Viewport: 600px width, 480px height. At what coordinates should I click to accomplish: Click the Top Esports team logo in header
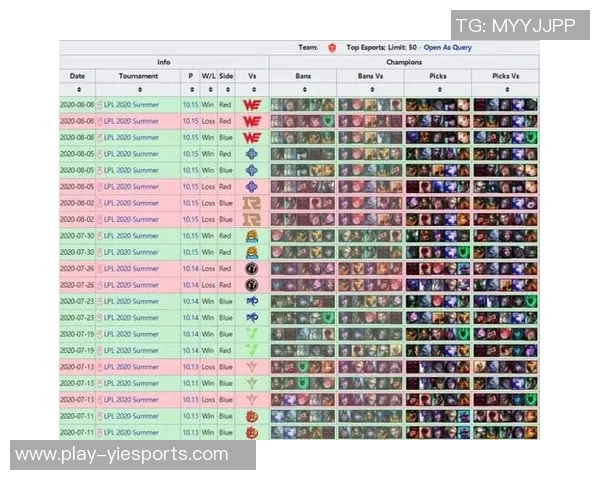point(331,47)
